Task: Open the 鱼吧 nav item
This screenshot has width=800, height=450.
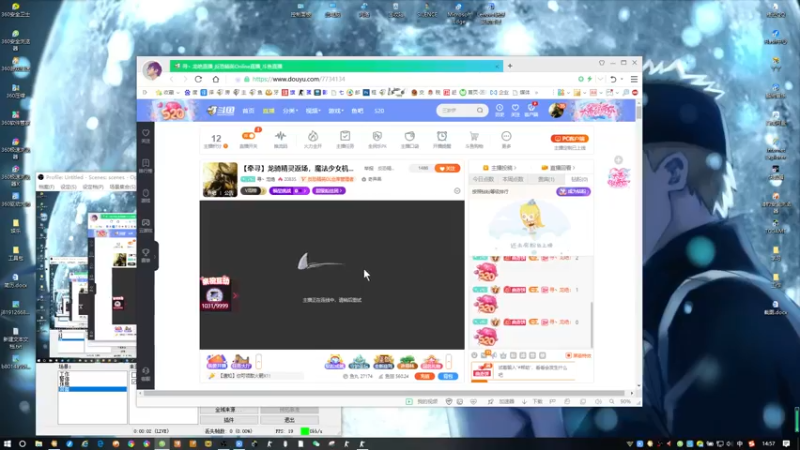Action: pyautogui.click(x=358, y=111)
